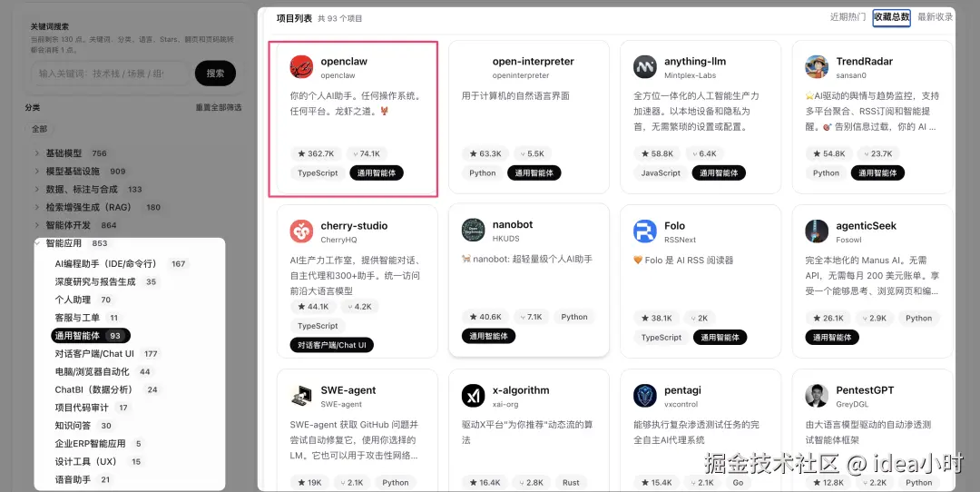The image size is (980, 492).
Task: Click agenticSeek's 26.1K star badge
Action: point(828,319)
